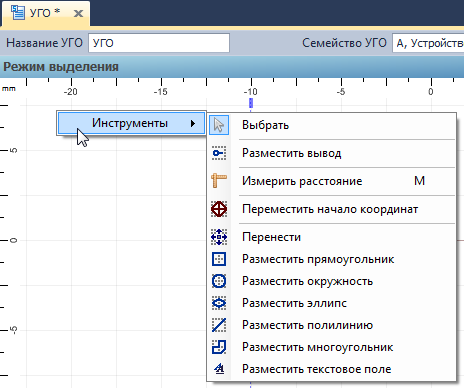The image size is (464, 388).
Task: Select Разместить эллипс menu entry
Action: [331, 303]
